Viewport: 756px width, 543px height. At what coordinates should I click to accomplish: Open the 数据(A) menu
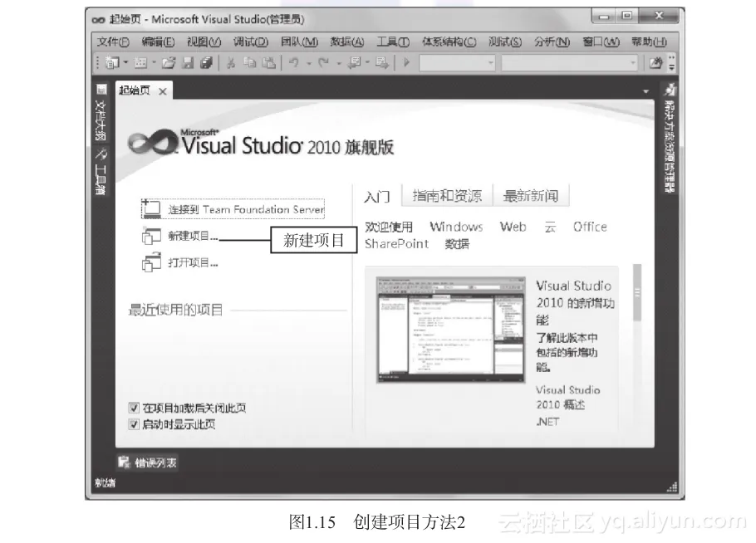point(347,42)
